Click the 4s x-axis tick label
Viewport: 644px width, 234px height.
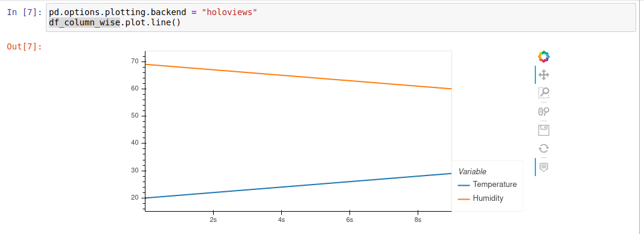(x=281, y=220)
